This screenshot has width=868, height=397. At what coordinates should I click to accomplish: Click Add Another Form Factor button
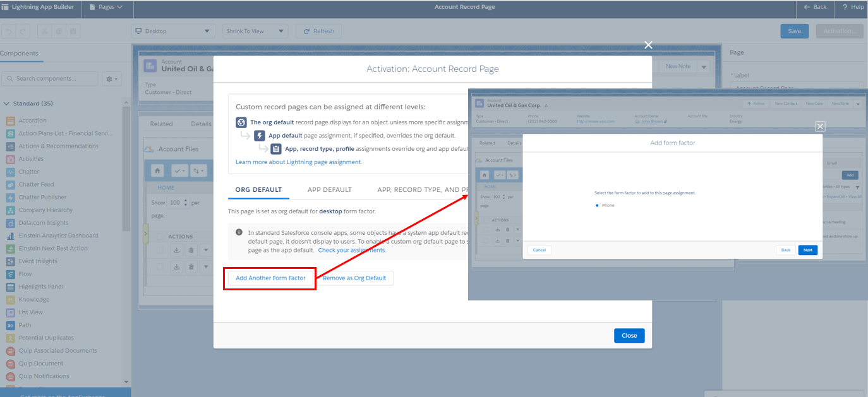pyautogui.click(x=270, y=278)
